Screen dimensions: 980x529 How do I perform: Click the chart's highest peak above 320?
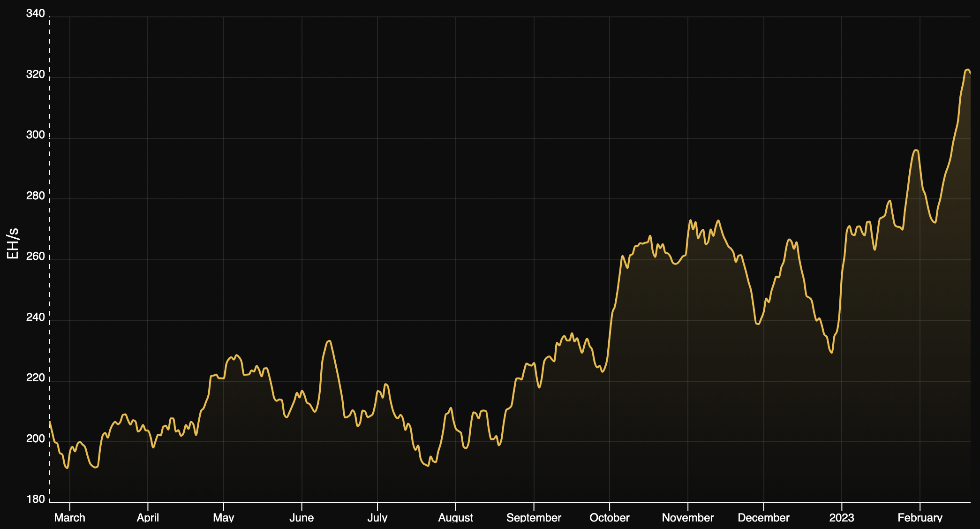pyautogui.click(x=967, y=70)
